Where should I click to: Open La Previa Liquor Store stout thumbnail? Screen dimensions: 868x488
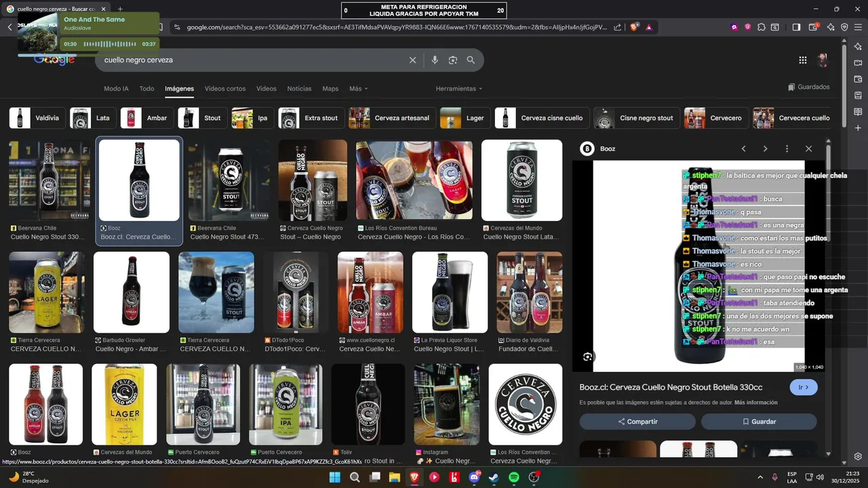450,293
